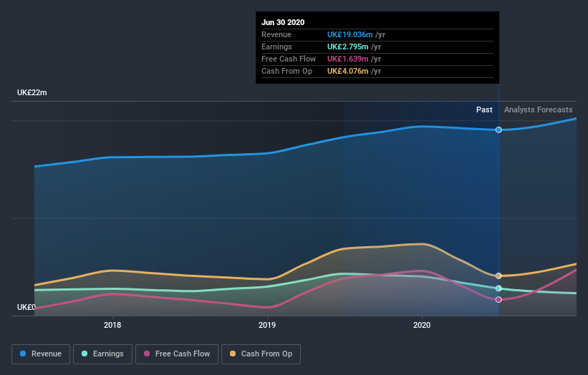588x375 pixels.
Task: Toggle the Revenue series legend button
Action: [x=41, y=354]
